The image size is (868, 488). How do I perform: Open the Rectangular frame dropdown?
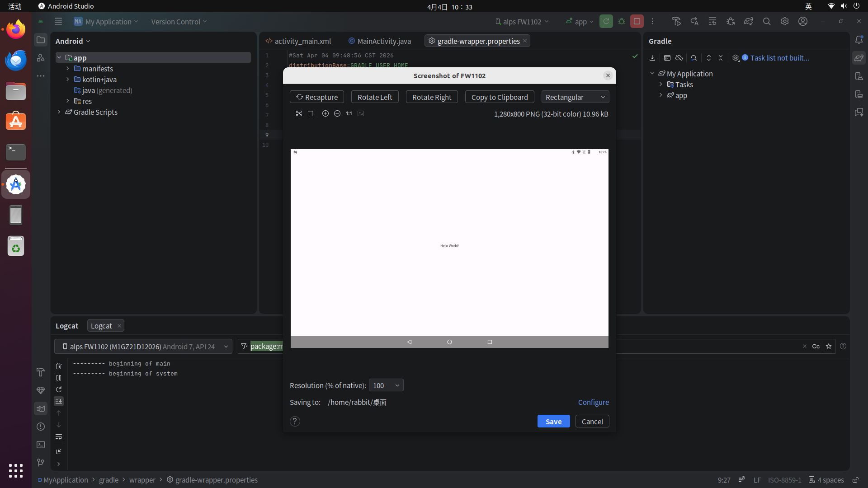coord(575,97)
